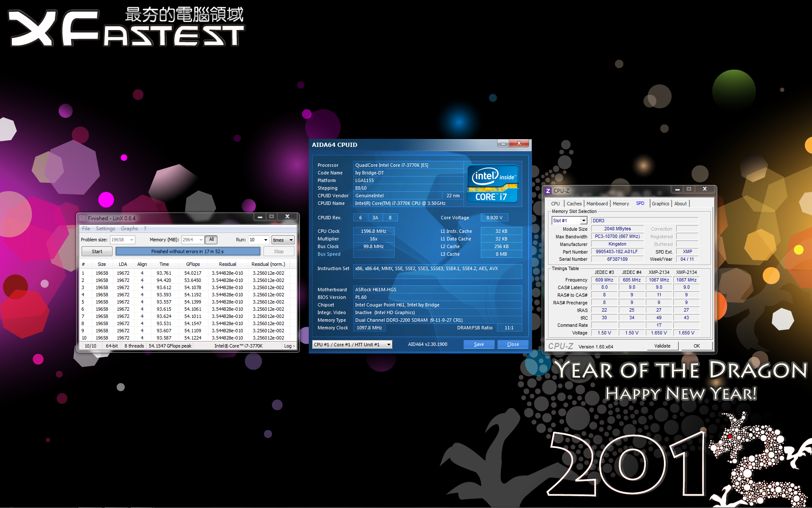Click the Validate button in CPU-Z
The width and height of the screenshot is (812, 508).
(x=662, y=346)
